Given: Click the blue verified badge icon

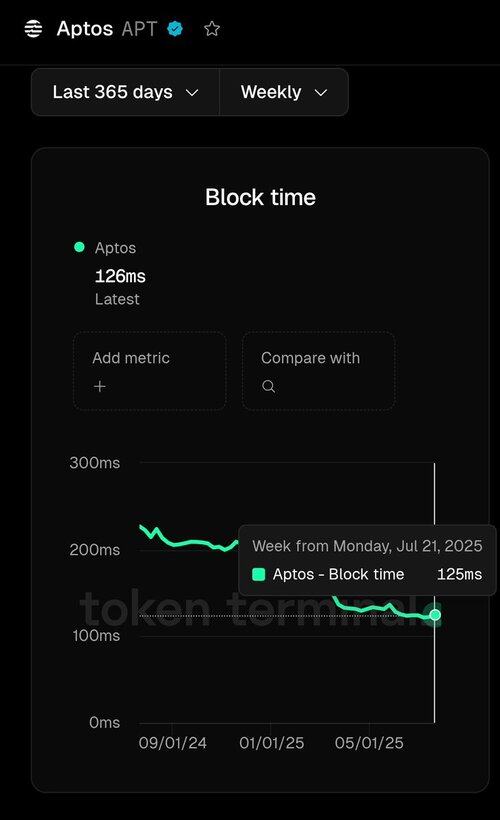Looking at the screenshot, I should 175,28.
